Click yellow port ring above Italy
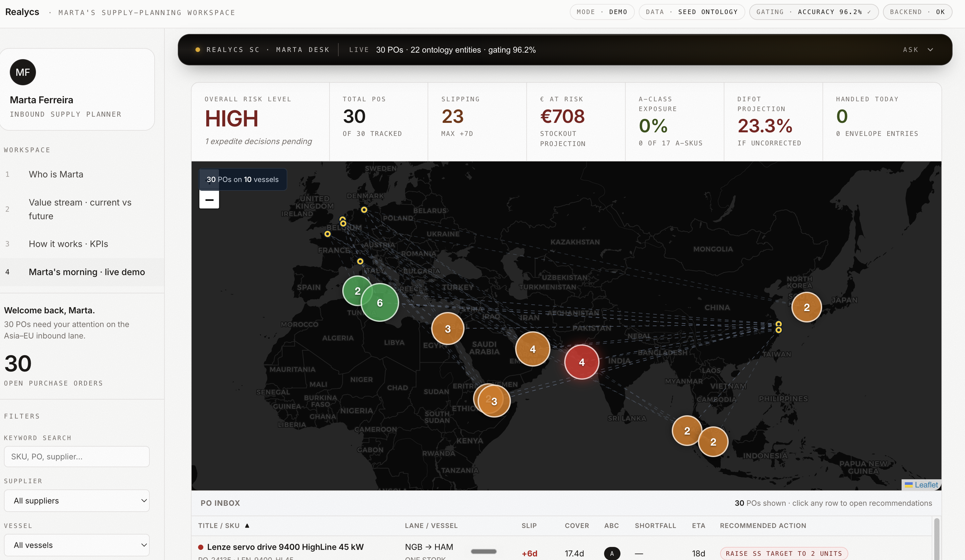The width and height of the screenshot is (965, 560). coord(360,261)
